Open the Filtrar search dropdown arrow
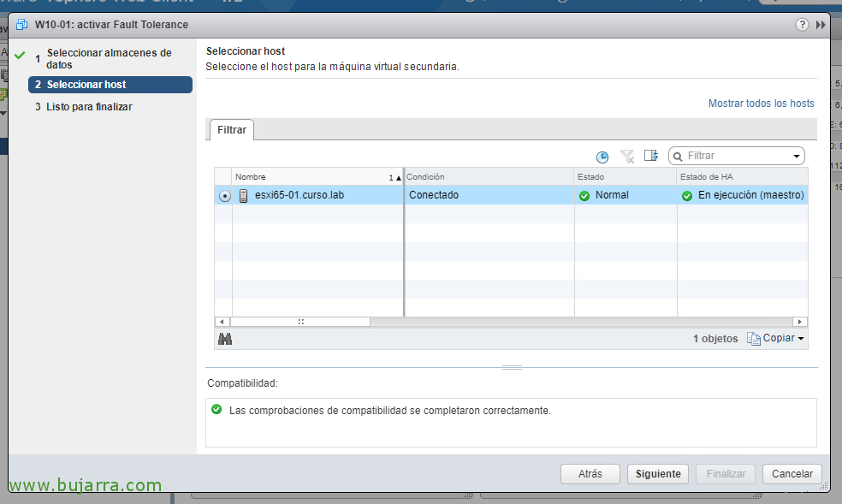This screenshot has width=842, height=504. coord(797,157)
